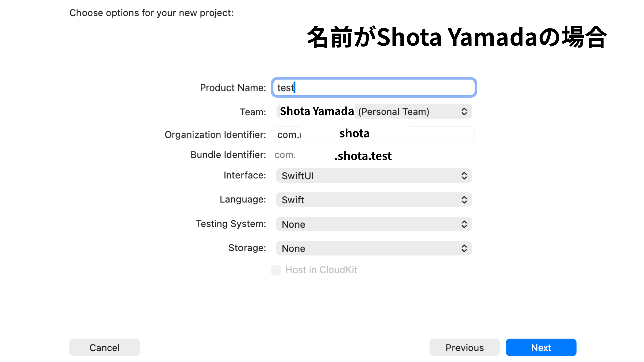
Task: Click into the Product Name text field
Action: [374, 88]
